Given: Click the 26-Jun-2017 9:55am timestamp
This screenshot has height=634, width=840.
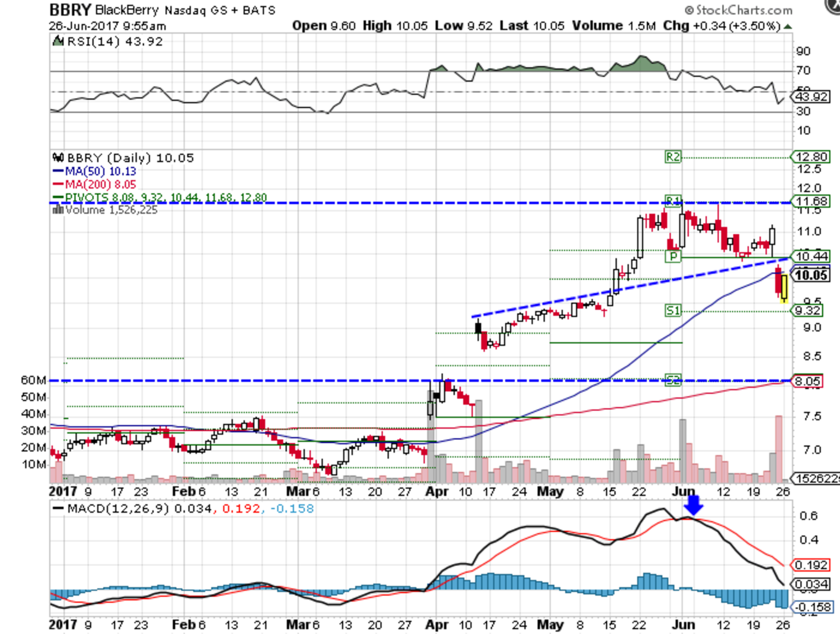Looking at the screenshot, I should coord(107,26).
